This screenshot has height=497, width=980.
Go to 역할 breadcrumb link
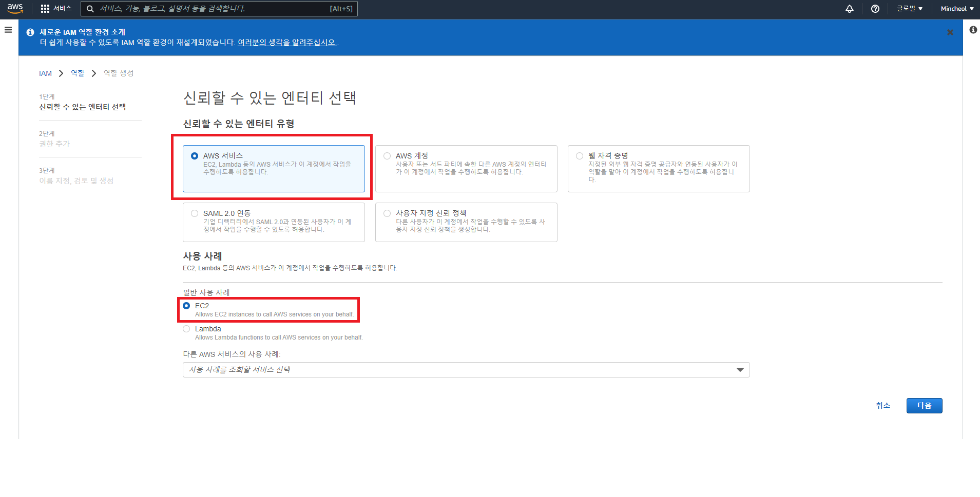78,73
